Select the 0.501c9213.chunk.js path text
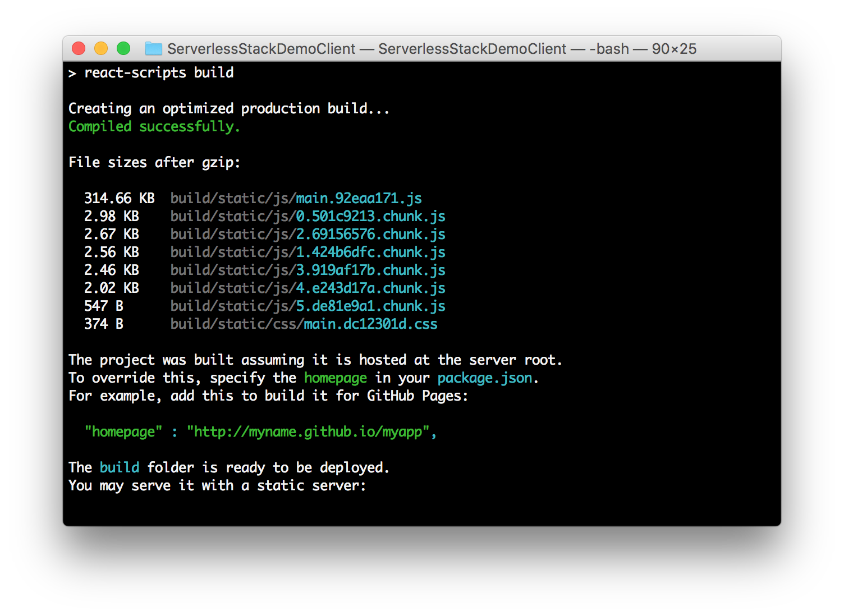Image resolution: width=844 pixels, height=616 pixels. click(308, 216)
